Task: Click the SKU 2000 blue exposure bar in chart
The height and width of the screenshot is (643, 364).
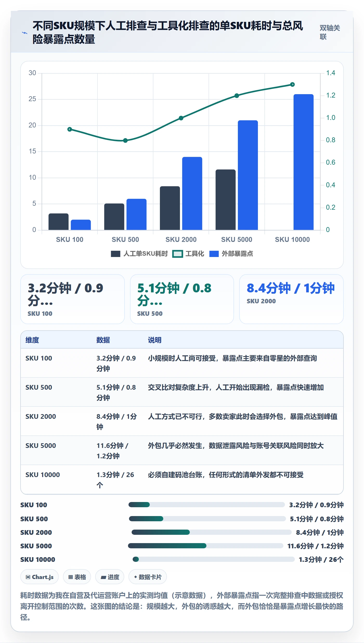Action: (x=192, y=194)
